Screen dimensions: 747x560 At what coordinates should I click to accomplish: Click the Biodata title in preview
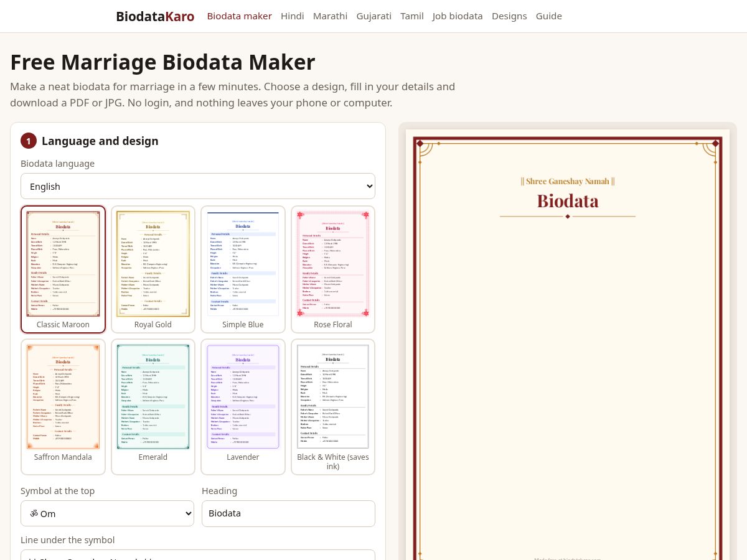coord(568,201)
